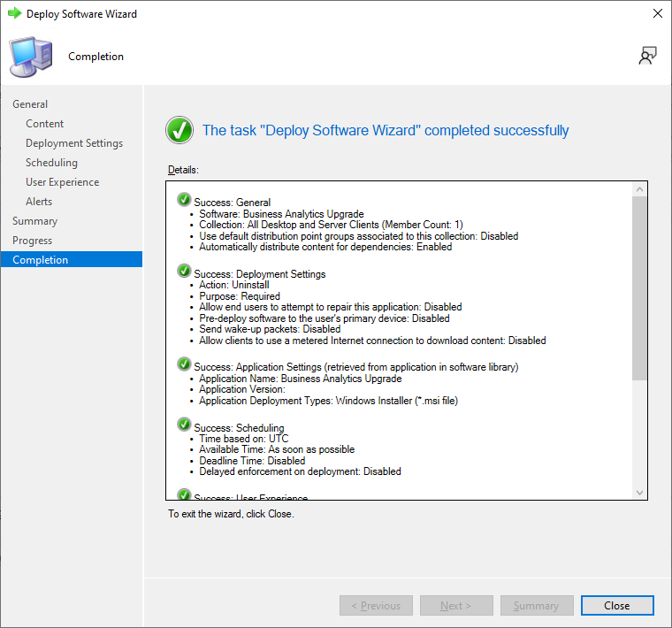This screenshot has width=672, height=628.
Task: Click the checkmark beside Success: Scheduling
Action: [x=184, y=425]
